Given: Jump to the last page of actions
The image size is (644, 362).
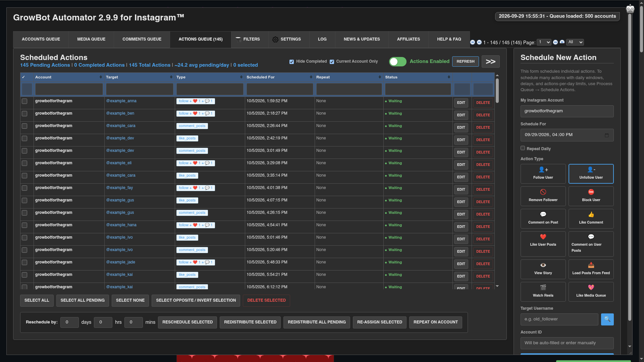Looking at the screenshot, I should pos(562,42).
